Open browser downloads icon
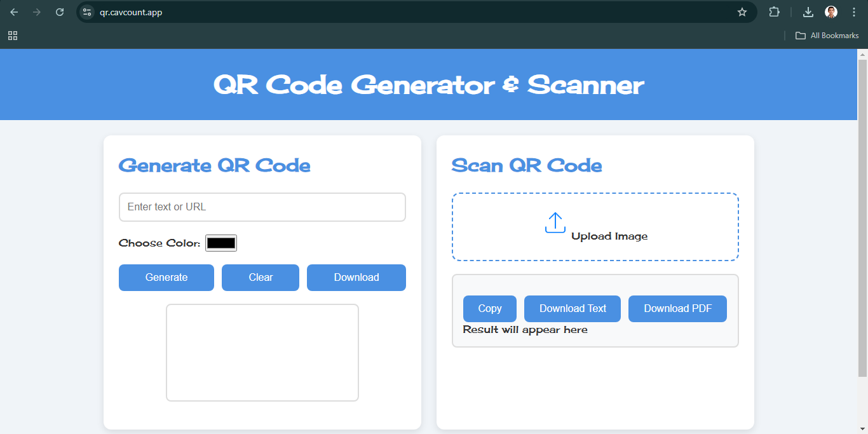This screenshot has height=434, width=868. tap(808, 12)
